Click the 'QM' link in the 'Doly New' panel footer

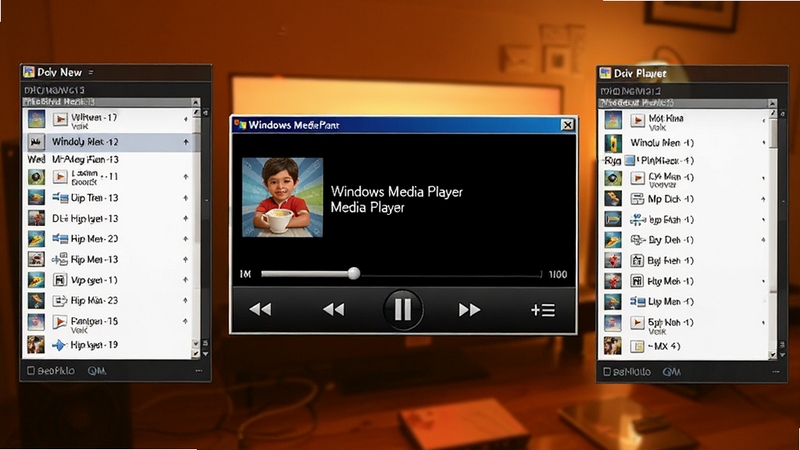coord(96,371)
